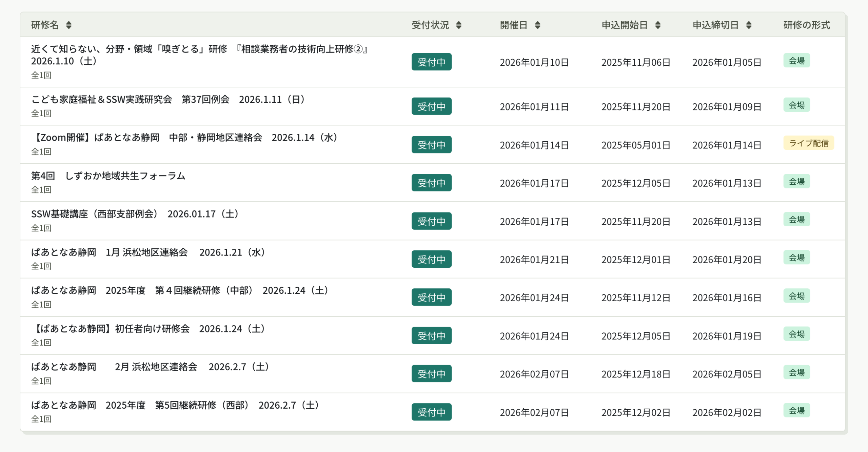Click 会場 tag for しずおか地域共生フォーラム
This screenshot has width=868, height=452.
pyautogui.click(x=796, y=182)
